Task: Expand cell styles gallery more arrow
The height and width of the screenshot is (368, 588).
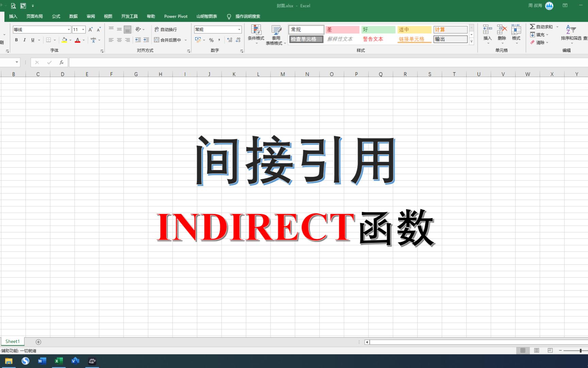Action: click(471, 42)
